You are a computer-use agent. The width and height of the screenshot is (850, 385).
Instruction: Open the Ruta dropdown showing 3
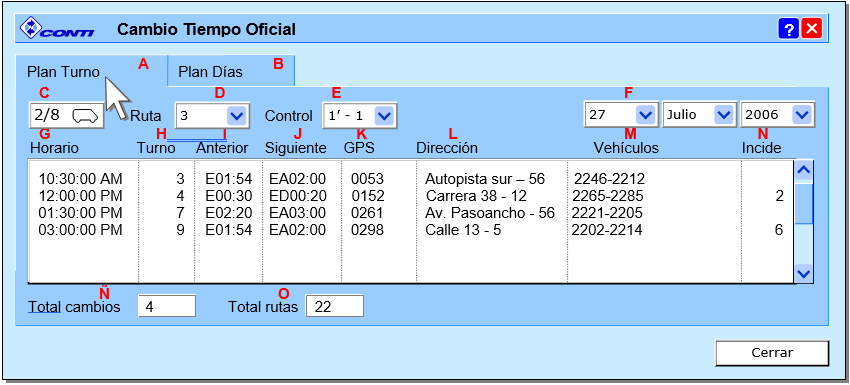[212, 115]
